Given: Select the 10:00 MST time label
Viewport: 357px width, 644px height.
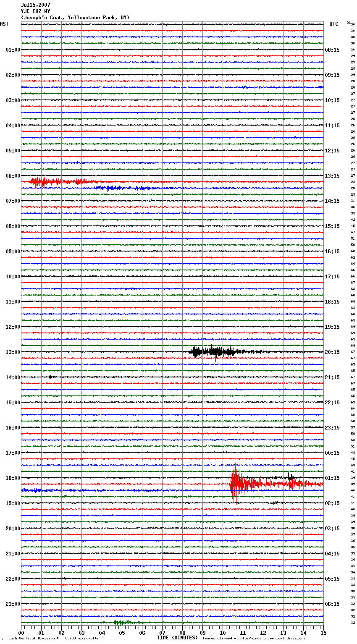Looking at the screenshot, I should 13,277.
